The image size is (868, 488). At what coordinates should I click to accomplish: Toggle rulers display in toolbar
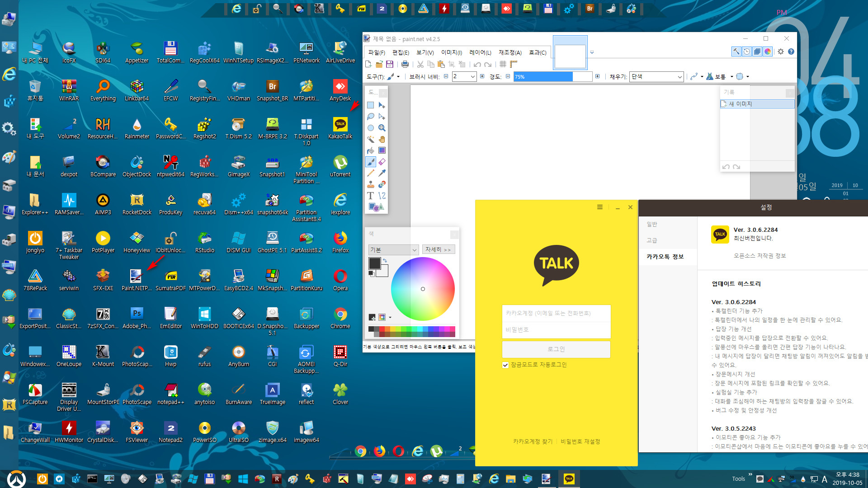point(514,64)
